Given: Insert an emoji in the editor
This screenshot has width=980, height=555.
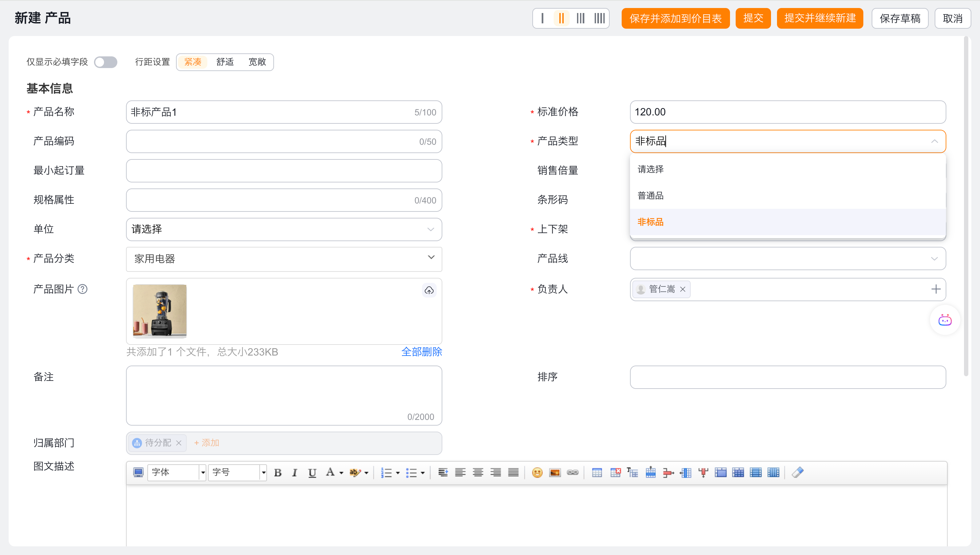Looking at the screenshot, I should pyautogui.click(x=537, y=473).
